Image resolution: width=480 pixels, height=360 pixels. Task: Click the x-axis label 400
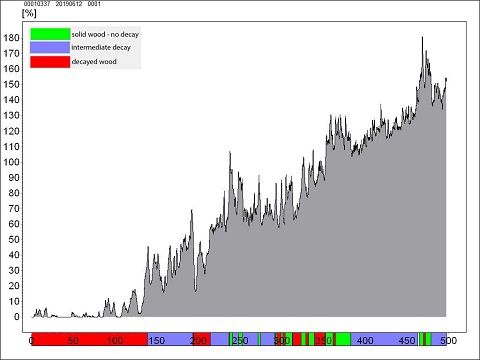365,340
